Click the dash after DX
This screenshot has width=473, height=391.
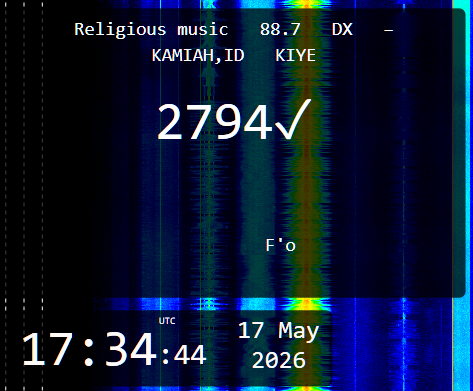pos(388,31)
